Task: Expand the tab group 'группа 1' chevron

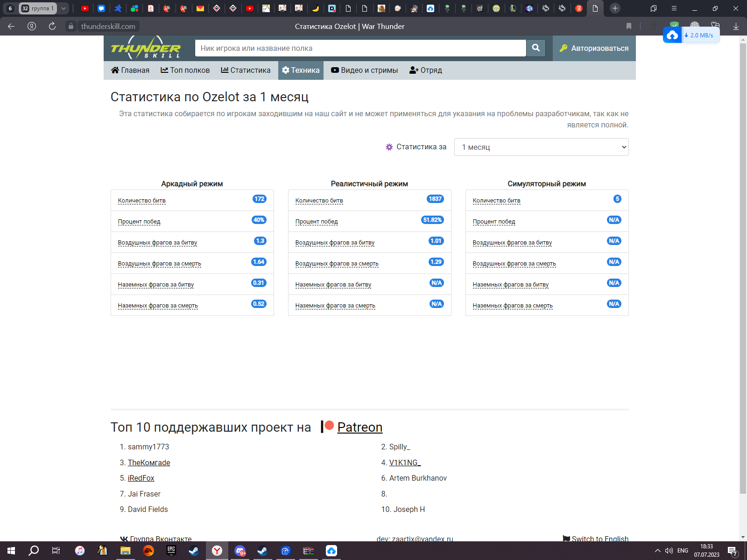Action: click(63, 8)
